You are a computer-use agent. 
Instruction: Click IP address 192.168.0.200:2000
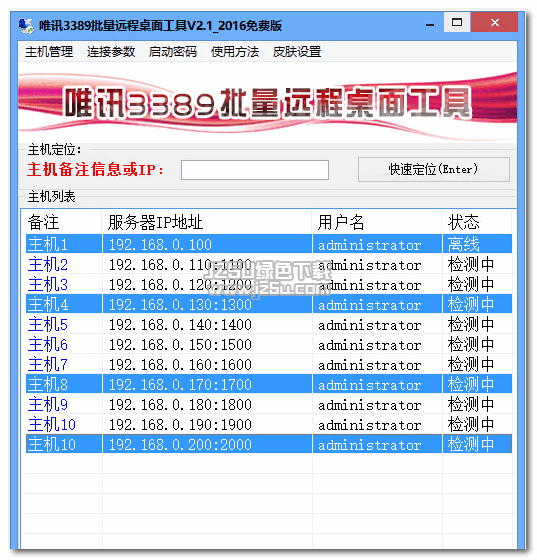(x=180, y=445)
